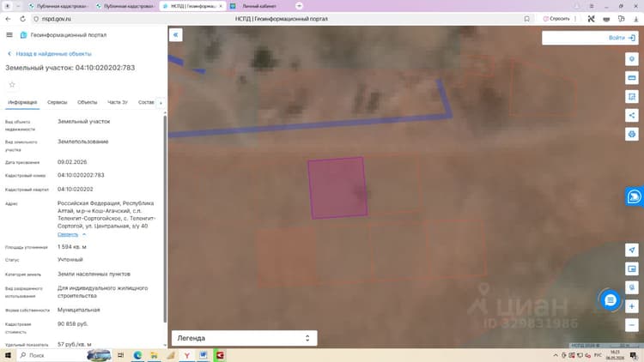Screen dimensions: 644x362
Task: Add the land plot to favorites with the star
Action: (12, 85)
